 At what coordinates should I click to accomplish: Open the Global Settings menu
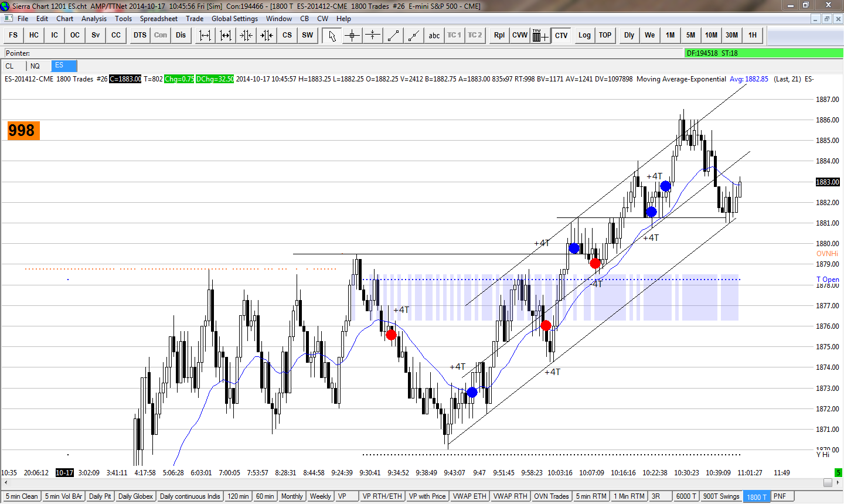pos(234,19)
